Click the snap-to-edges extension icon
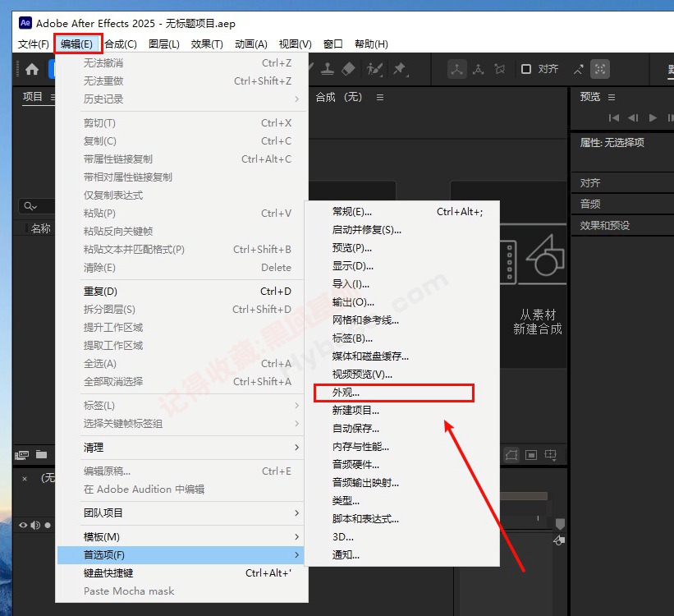 click(x=578, y=69)
